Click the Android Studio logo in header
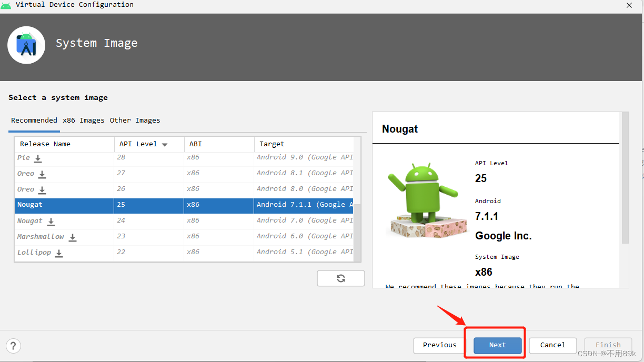 point(26,45)
